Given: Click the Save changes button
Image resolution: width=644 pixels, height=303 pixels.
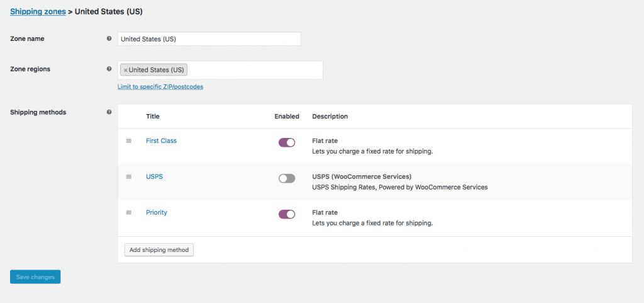Looking at the screenshot, I should pyautogui.click(x=35, y=277).
